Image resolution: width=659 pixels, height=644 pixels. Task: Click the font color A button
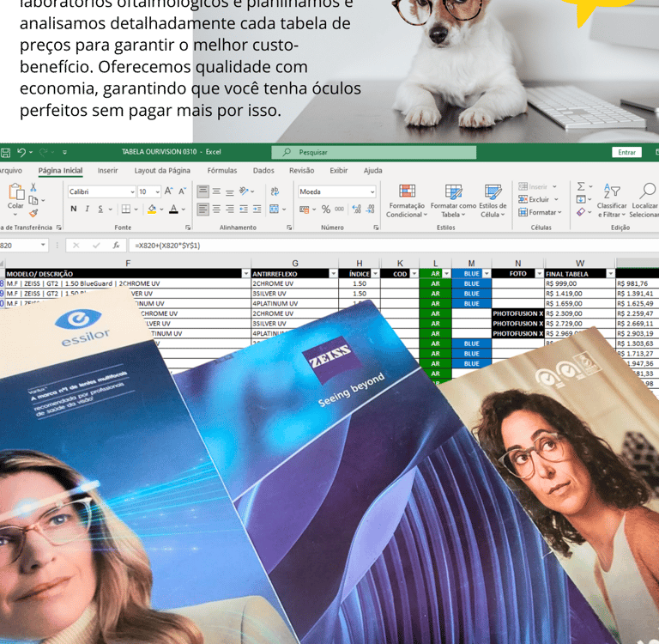(173, 209)
